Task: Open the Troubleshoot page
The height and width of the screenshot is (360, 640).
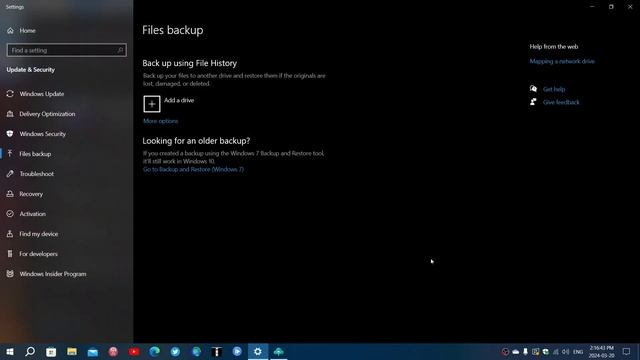Action: pyautogui.click(x=36, y=174)
